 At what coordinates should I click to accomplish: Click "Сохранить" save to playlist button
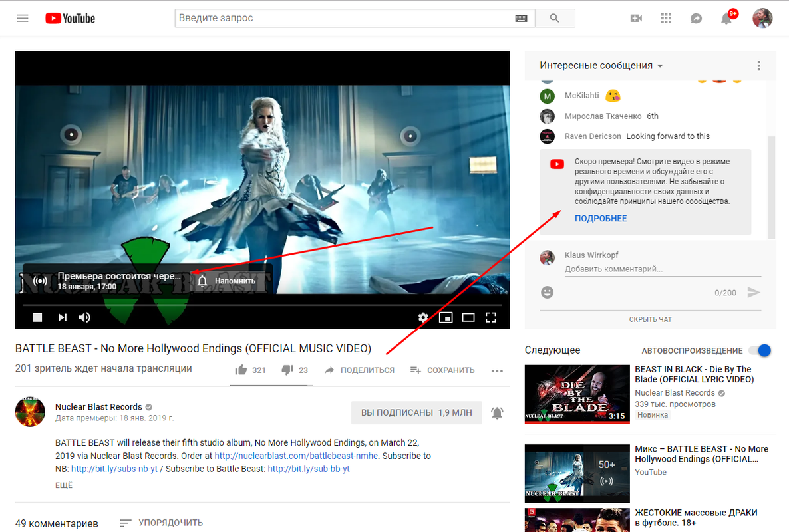pos(442,370)
